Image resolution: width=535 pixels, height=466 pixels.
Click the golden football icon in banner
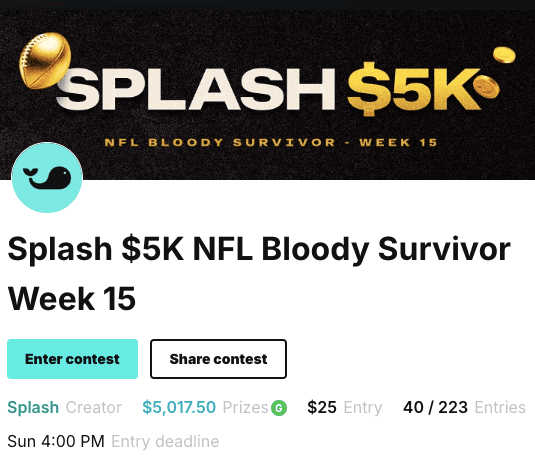pos(45,61)
